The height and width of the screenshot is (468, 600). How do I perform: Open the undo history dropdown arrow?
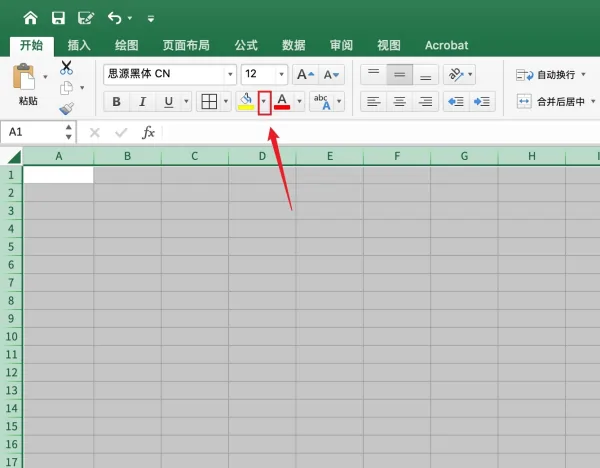point(130,18)
